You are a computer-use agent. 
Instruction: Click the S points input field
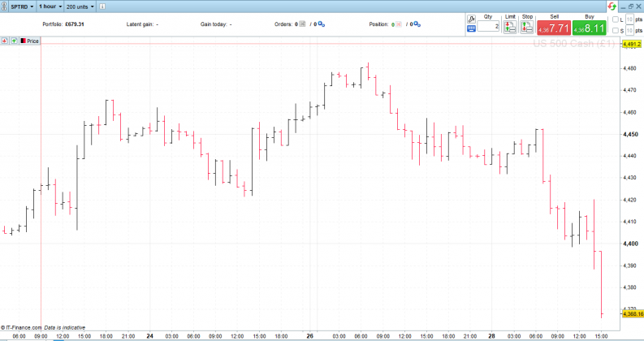tap(629, 30)
